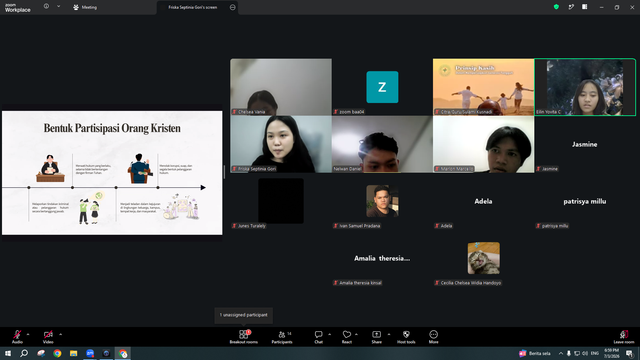Click the green encryption shield icon
This screenshot has width=640, height=360.
tap(556, 7)
